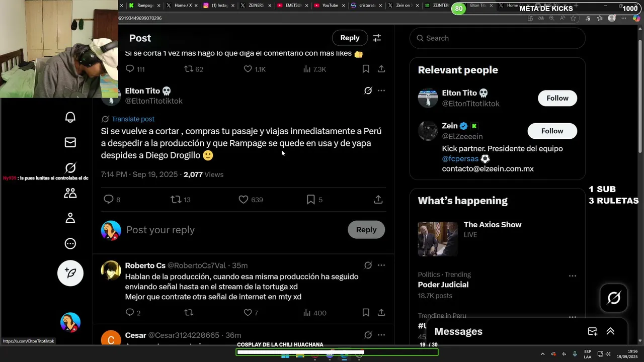
Task: Expand the Messages drawer chevrons
Action: [x=610, y=331]
